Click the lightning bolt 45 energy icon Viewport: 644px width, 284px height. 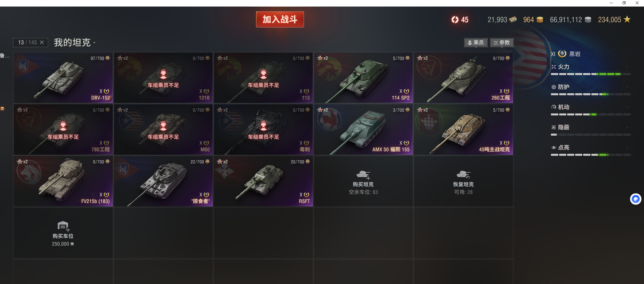point(455,20)
